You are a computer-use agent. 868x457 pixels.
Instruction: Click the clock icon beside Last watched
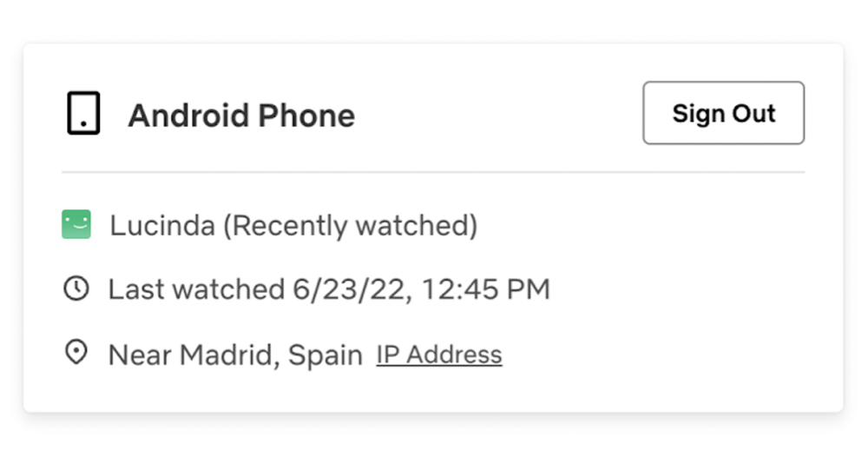(x=76, y=288)
